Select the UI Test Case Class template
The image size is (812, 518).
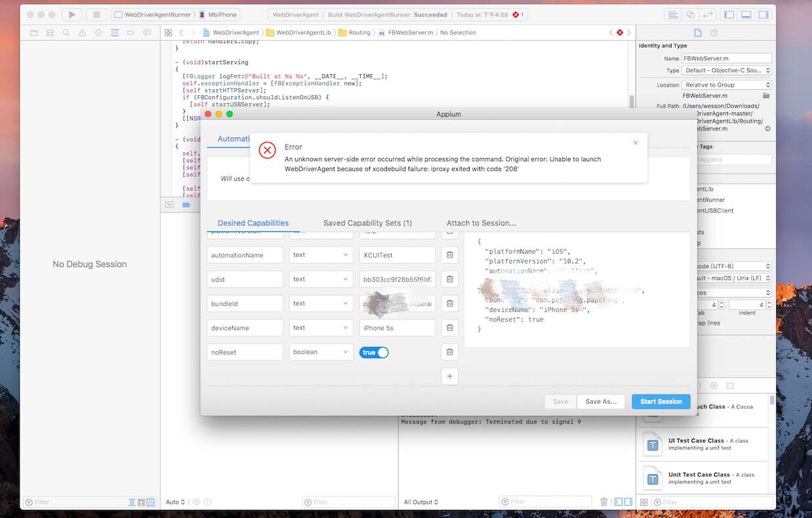[703, 445]
